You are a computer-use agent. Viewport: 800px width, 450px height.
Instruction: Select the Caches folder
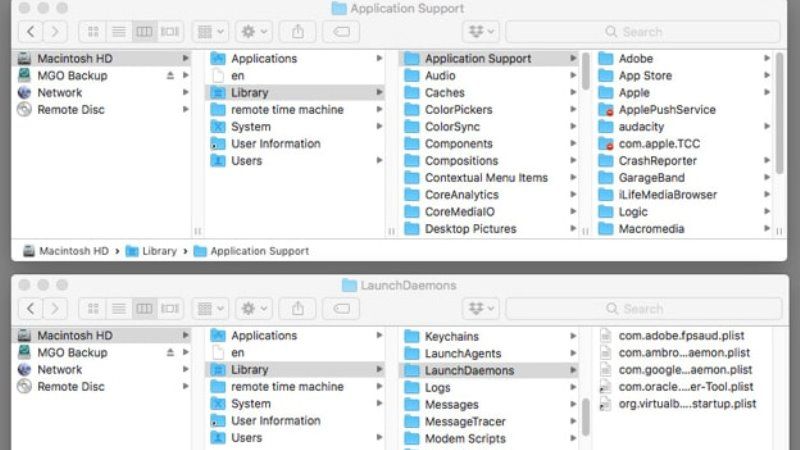click(x=489, y=92)
